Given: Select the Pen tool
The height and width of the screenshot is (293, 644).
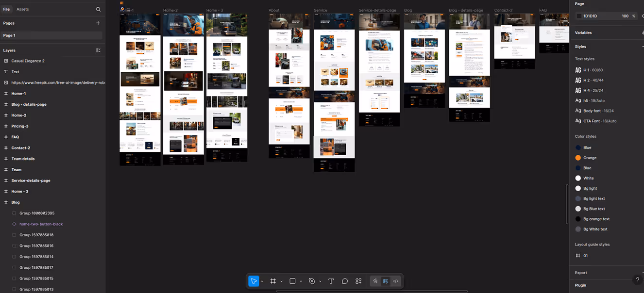Looking at the screenshot, I should point(311,281).
